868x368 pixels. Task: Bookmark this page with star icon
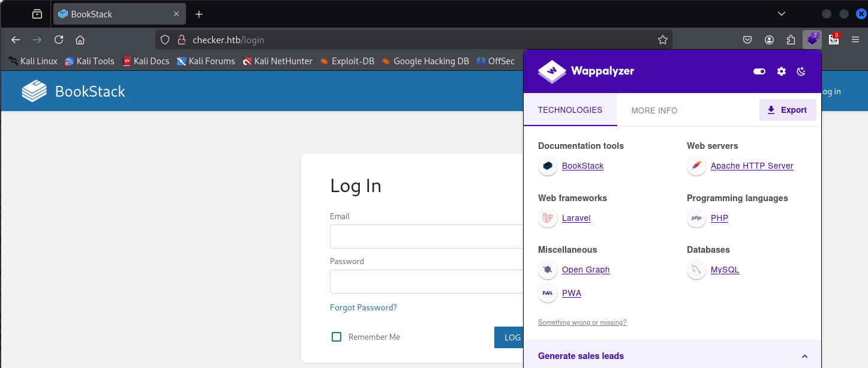pyautogui.click(x=662, y=40)
